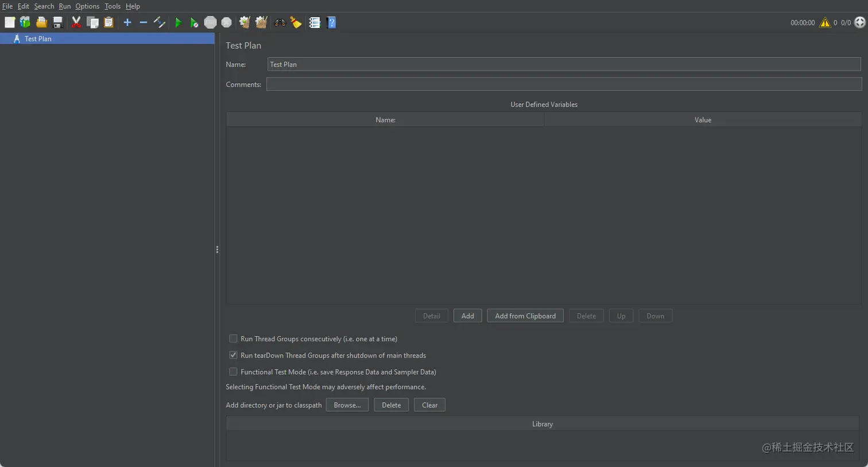This screenshot has width=868, height=467.
Task: Expand all tree nodes with plus icon
Action: (x=127, y=22)
